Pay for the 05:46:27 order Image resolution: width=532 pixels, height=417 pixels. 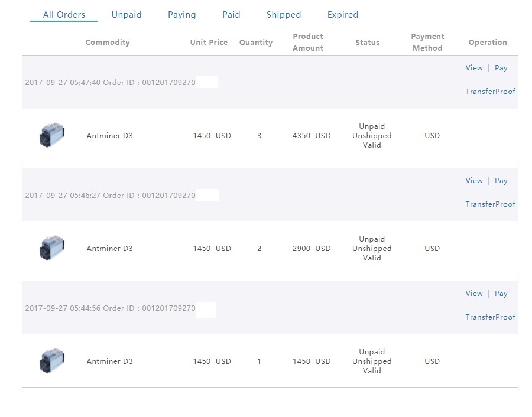(501, 181)
